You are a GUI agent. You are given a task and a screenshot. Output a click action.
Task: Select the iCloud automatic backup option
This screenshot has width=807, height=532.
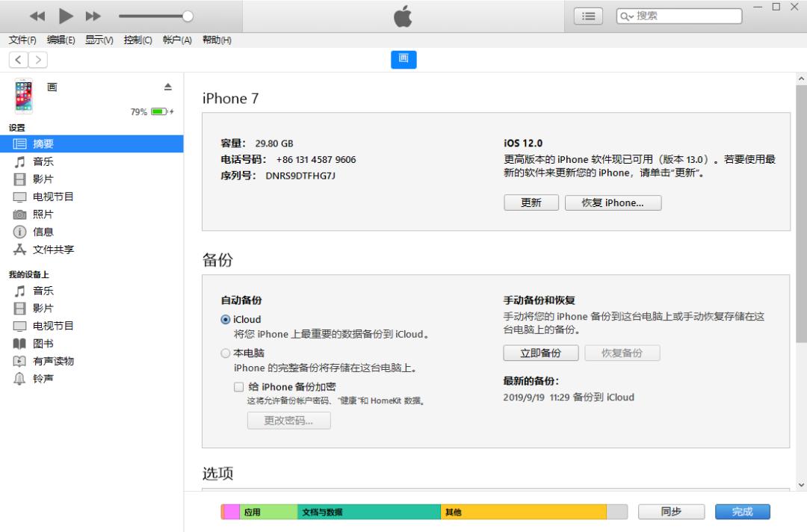[225, 319]
